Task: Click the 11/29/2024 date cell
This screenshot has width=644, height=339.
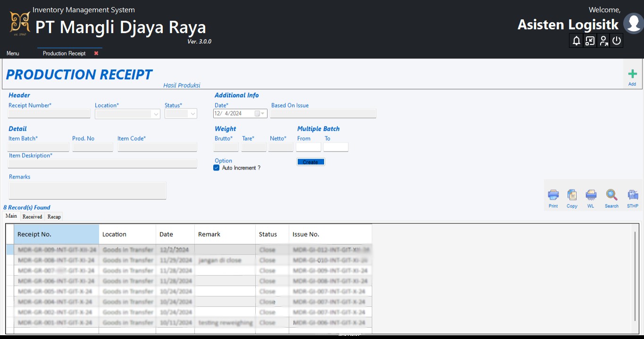Action: 175,260
